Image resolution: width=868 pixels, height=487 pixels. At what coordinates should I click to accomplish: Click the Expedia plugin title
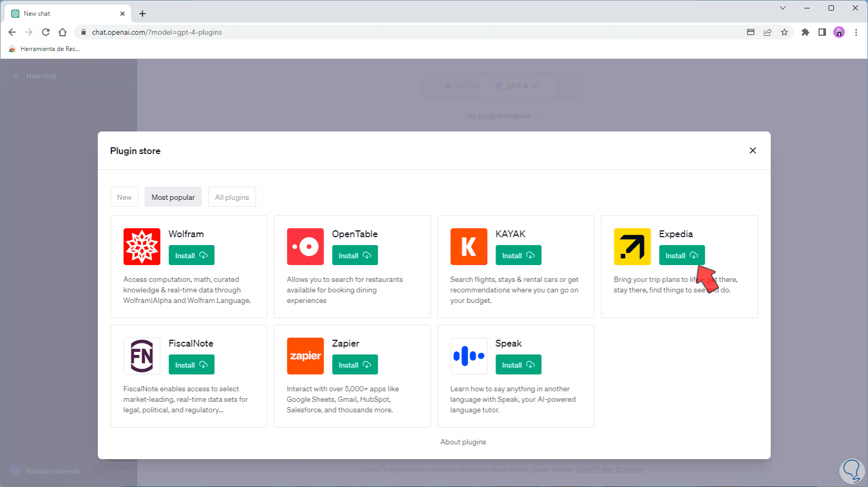click(x=676, y=234)
